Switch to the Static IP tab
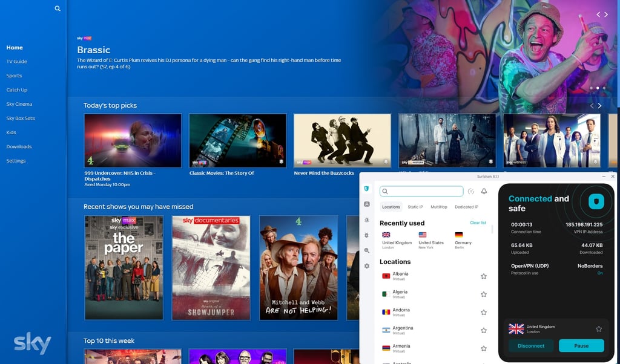The image size is (620, 364). [415, 207]
